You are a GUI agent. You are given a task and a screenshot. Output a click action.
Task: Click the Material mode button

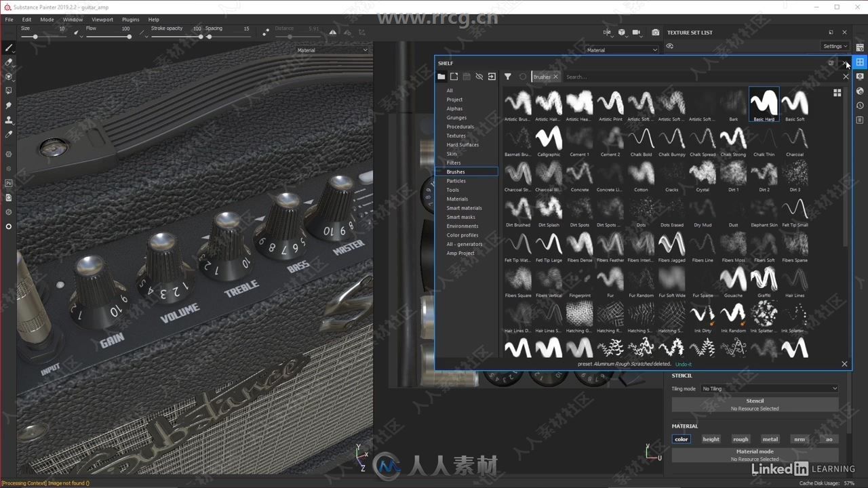pyautogui.click(x=755, y=455)
